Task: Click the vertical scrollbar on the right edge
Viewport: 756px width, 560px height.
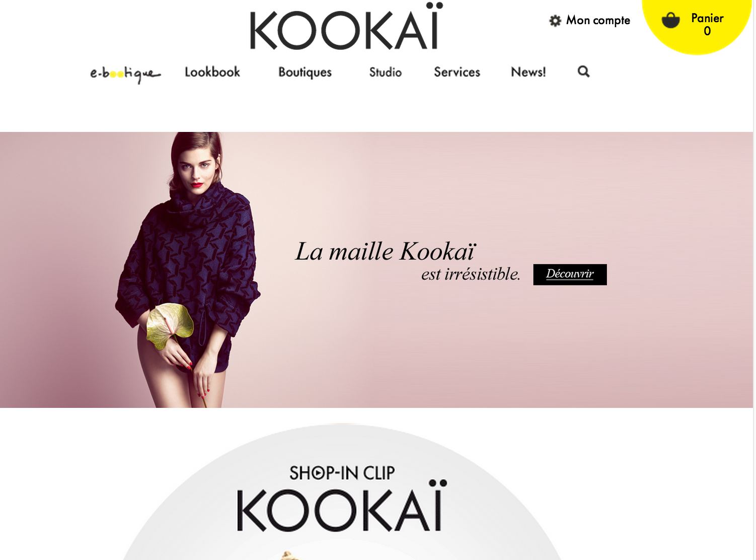Action: click(754, 280)
